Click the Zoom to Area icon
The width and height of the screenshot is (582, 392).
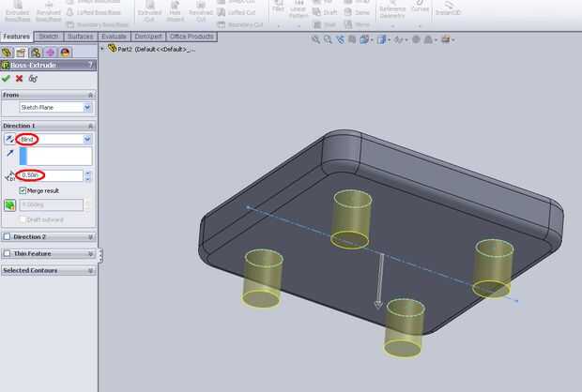pyautogui.click(x=328, y=39)
